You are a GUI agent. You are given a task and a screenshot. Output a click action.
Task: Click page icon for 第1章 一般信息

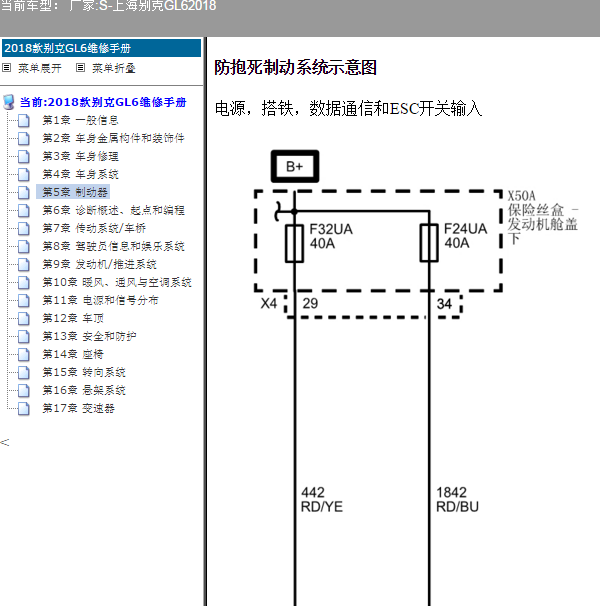[24, 121]
